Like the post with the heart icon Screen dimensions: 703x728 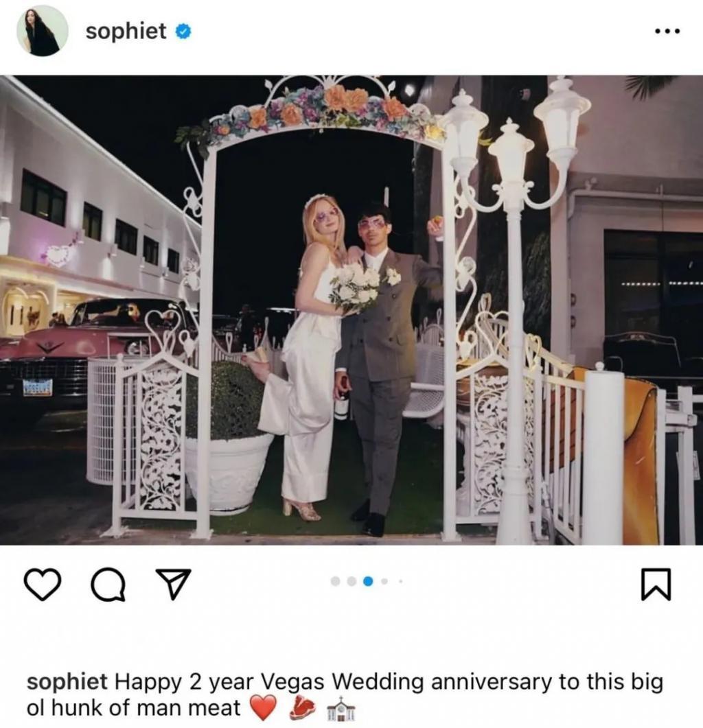click(42, 584)
